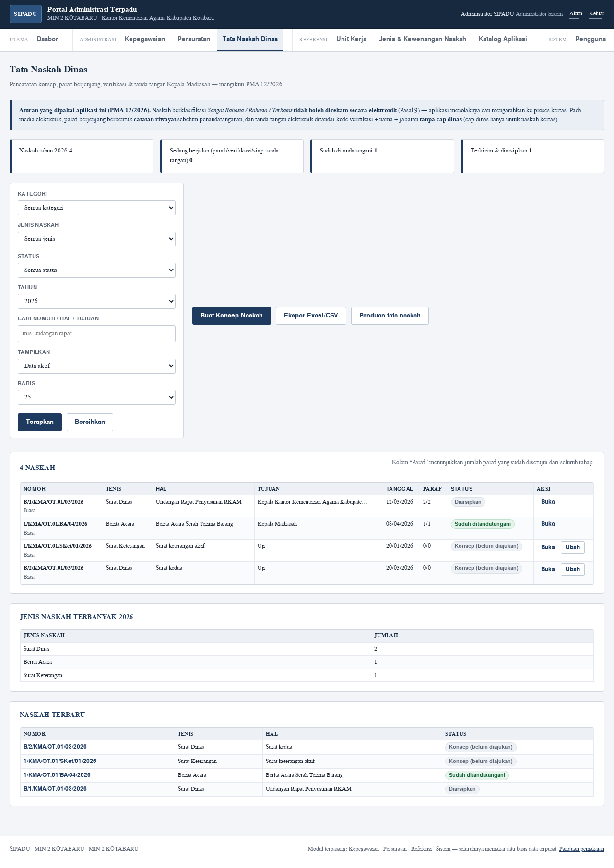Export the list via Ekspor Excel/CSV
This screenshot has width=614, height=868.
click(x=311, y=316)
